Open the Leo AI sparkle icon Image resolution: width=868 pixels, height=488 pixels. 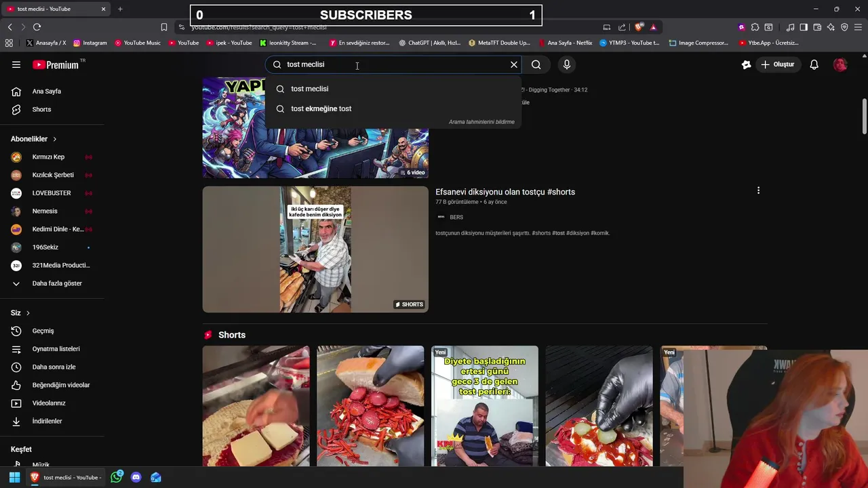(831, 27)
